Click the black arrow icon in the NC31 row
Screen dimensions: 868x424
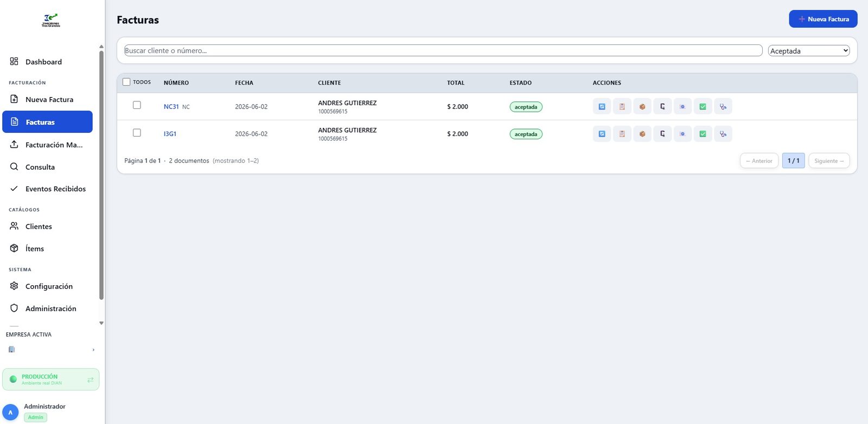click(662, 107)
